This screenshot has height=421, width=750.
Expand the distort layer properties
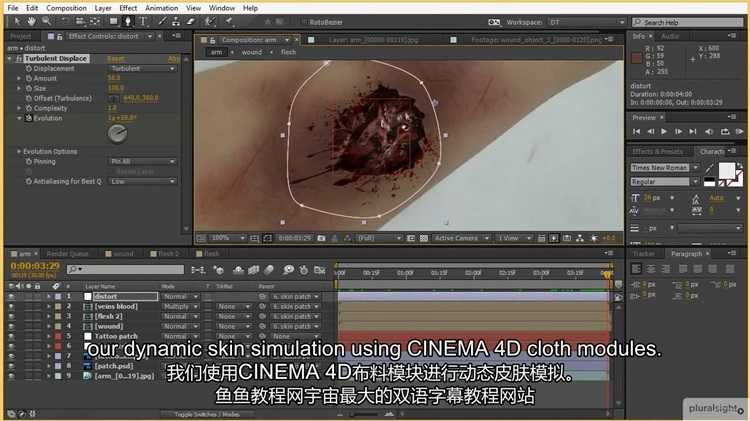48,297
